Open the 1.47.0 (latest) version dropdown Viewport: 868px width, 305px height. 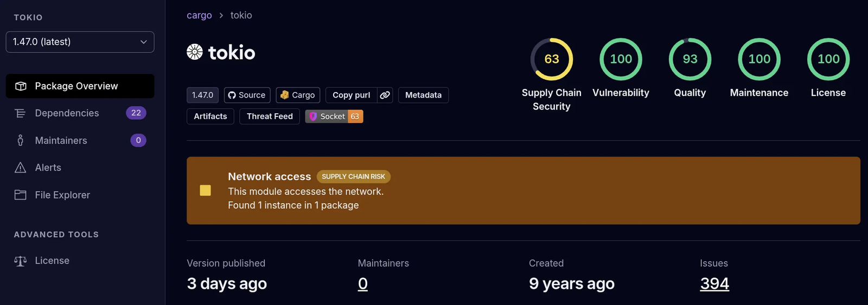point(80,42)
